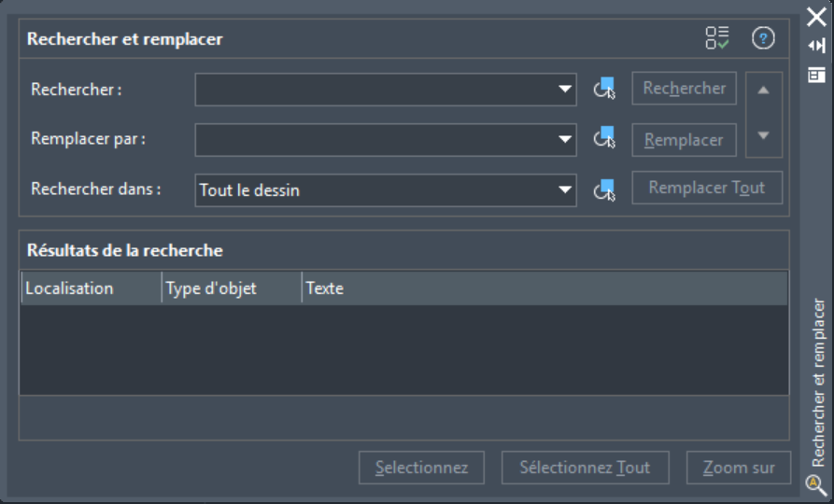Sort results by Type d'objet column
Image resolution: width=834 pixels, height=504 pixels.
(231, 288)
